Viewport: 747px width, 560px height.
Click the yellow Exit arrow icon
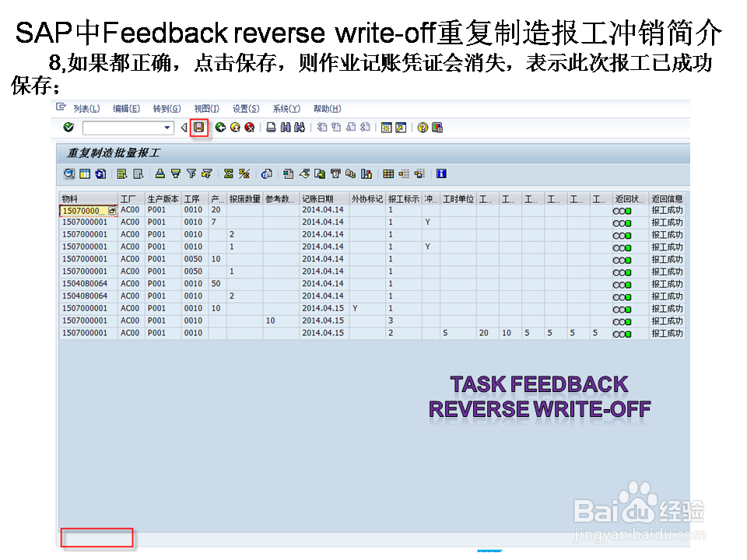pos(235,127)
